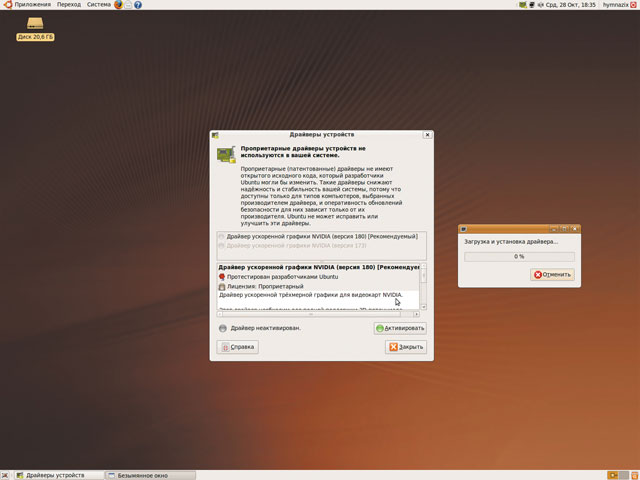Open 'Справка' help button

pyautogui.click(x=238, y=347)
